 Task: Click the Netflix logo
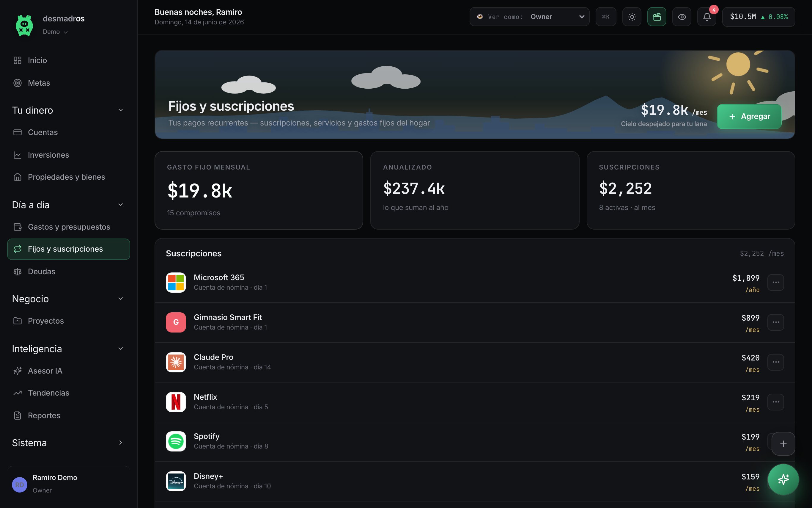point(176,402)
